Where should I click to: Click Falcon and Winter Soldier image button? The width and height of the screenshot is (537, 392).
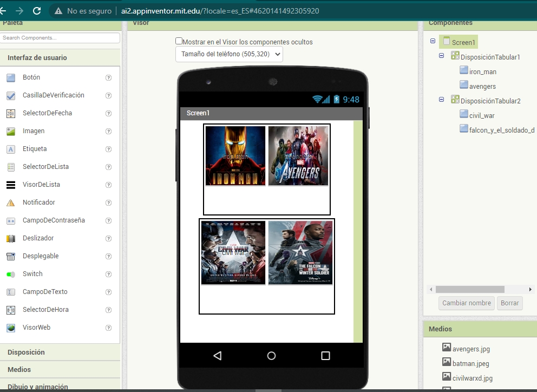(x=300, y=252)
